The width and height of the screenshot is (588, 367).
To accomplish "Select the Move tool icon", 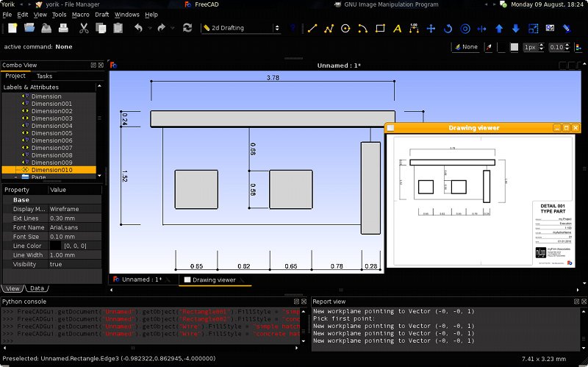I will tap(431, 29).
